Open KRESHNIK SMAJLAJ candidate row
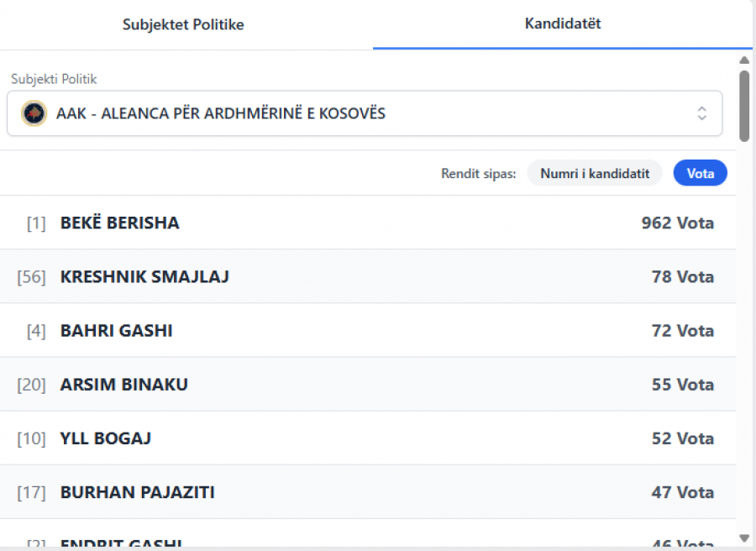The image size is (756, 551). pos(144,277)
